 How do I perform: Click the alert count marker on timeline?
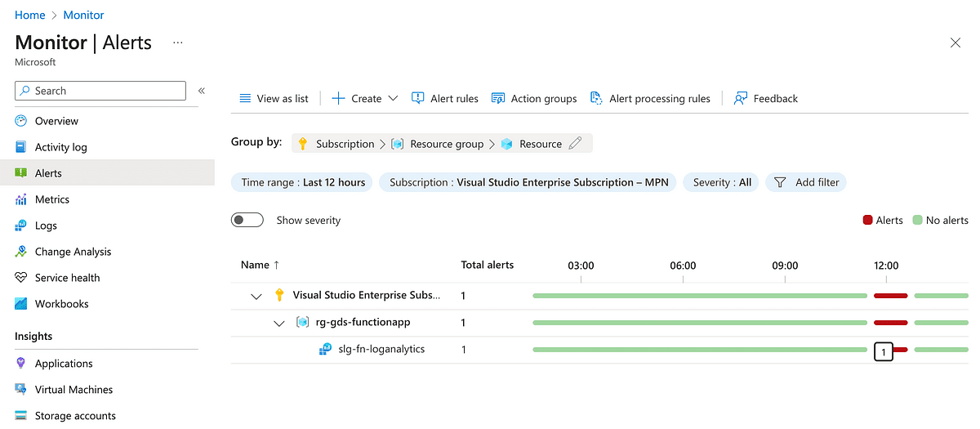(883, 352)
